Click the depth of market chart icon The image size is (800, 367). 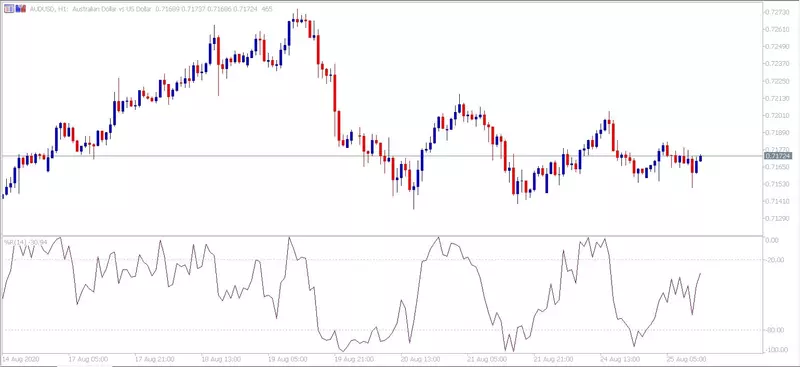point(20,9)
